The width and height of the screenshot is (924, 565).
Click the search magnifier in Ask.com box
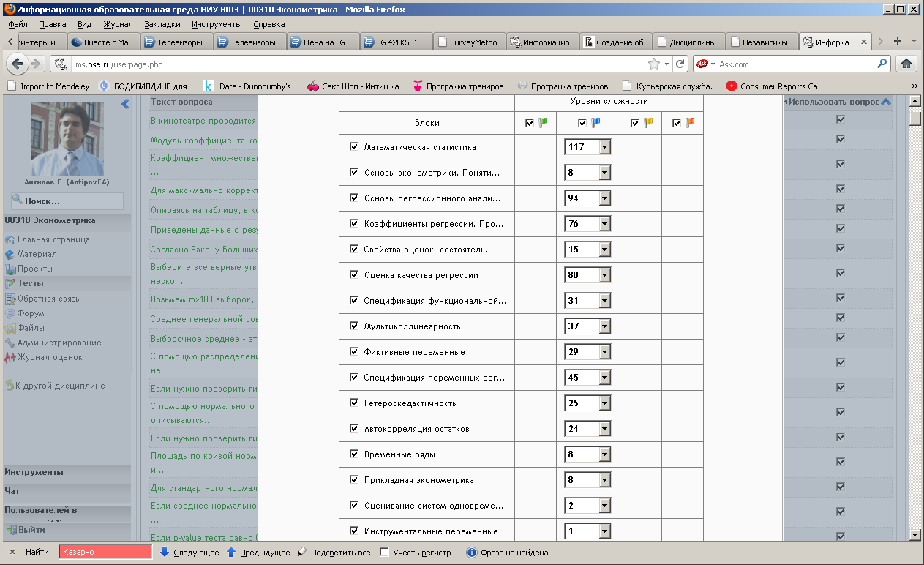tap(882, 64)
